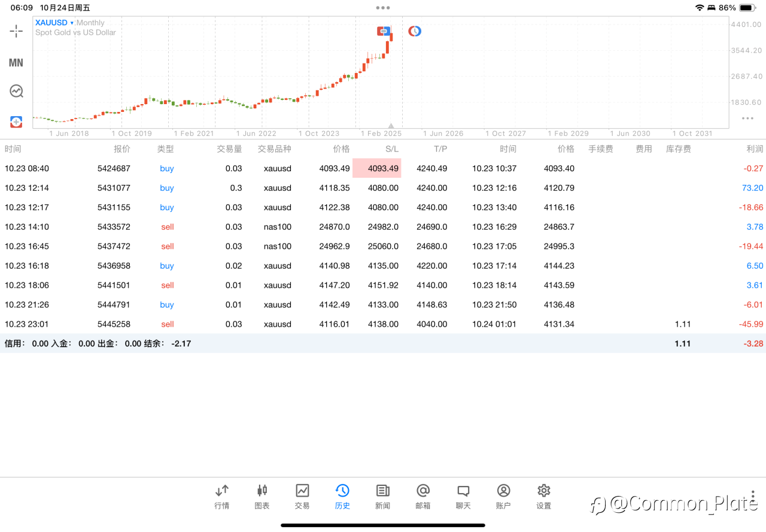Switch to the 图表 chart tab
This screenshot has height=532, width=766.
[262, 497]
